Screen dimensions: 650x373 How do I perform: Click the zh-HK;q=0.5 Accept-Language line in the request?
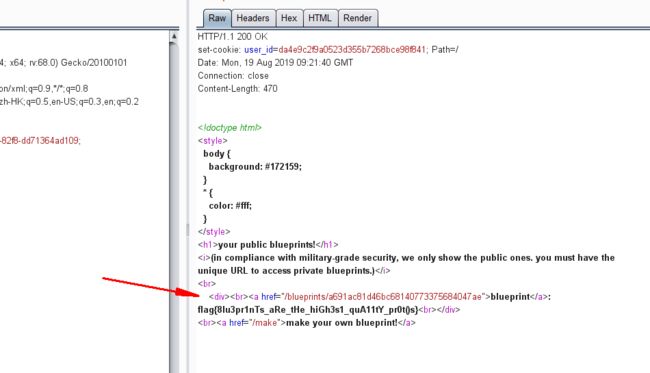[x=69, y=102]
